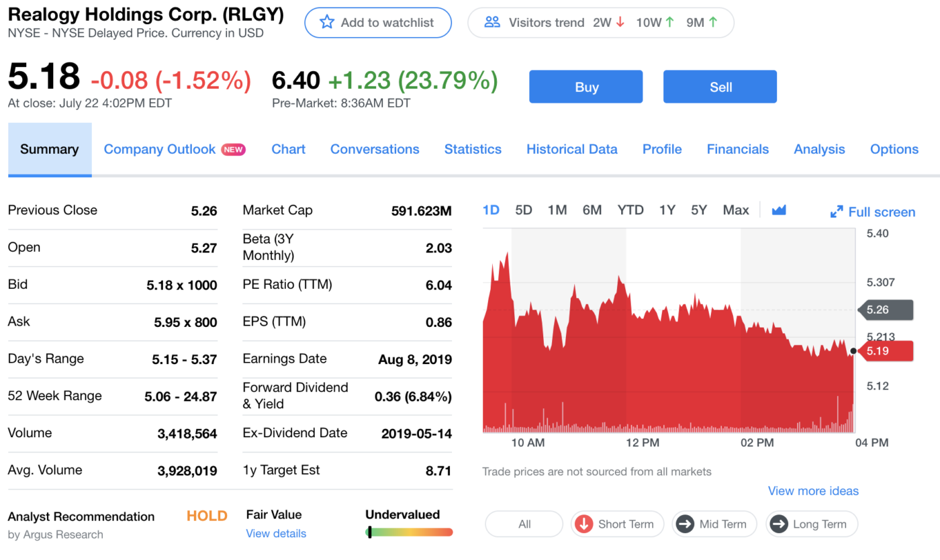Go to the Statistics tab

click(x=473, y=149)
